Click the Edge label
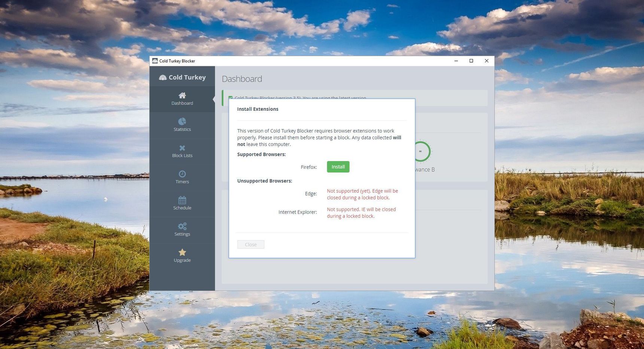This screenshot has width=644, height=349. coord(311,194)
